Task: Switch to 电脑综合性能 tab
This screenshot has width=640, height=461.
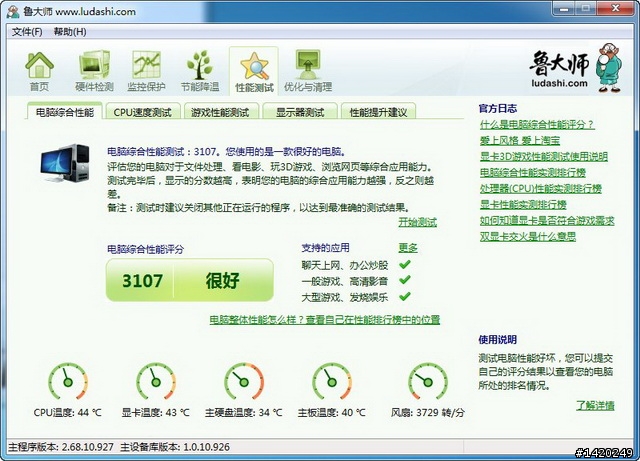Action: pyautogui.click(x=65, y=111)
